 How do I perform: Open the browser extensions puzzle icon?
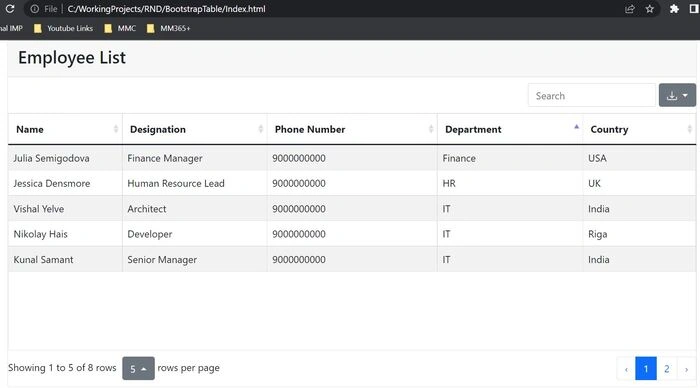coord(674,9)
